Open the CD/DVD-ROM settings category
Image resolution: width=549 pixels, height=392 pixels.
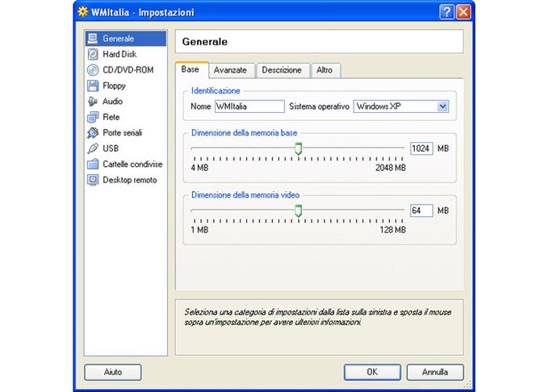point(126,70)
